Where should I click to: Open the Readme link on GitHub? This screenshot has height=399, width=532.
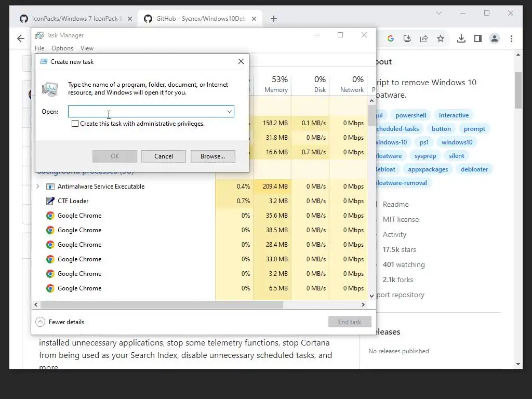pos(395,205)
